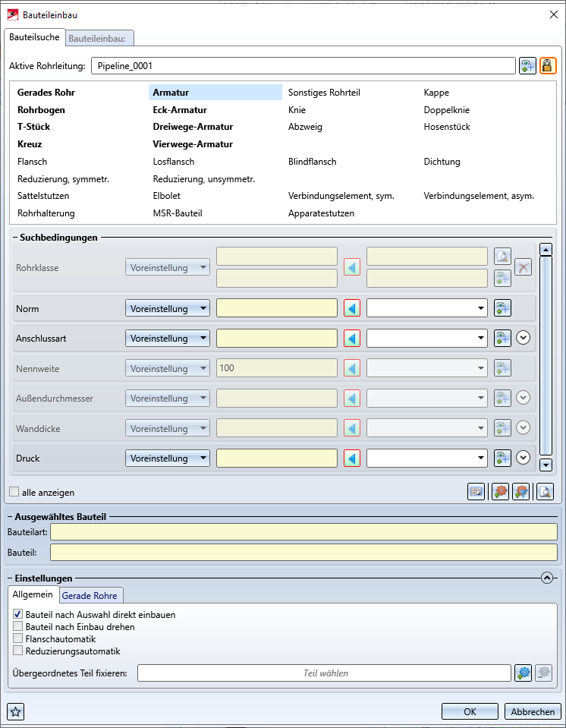Select Dreiwege-Armatur part type

(x=193, y=127)
